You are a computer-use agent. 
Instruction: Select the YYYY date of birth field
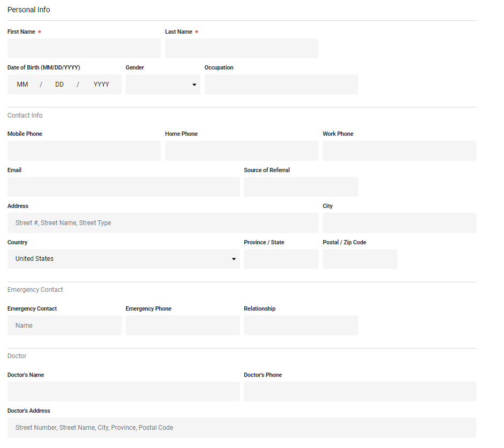101,84
